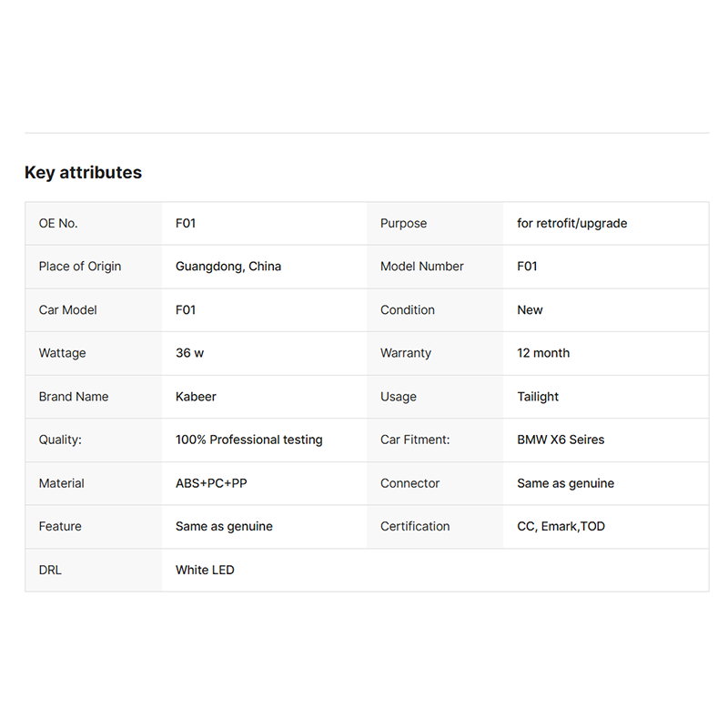Select the Place of Origin label

point(80,267)
